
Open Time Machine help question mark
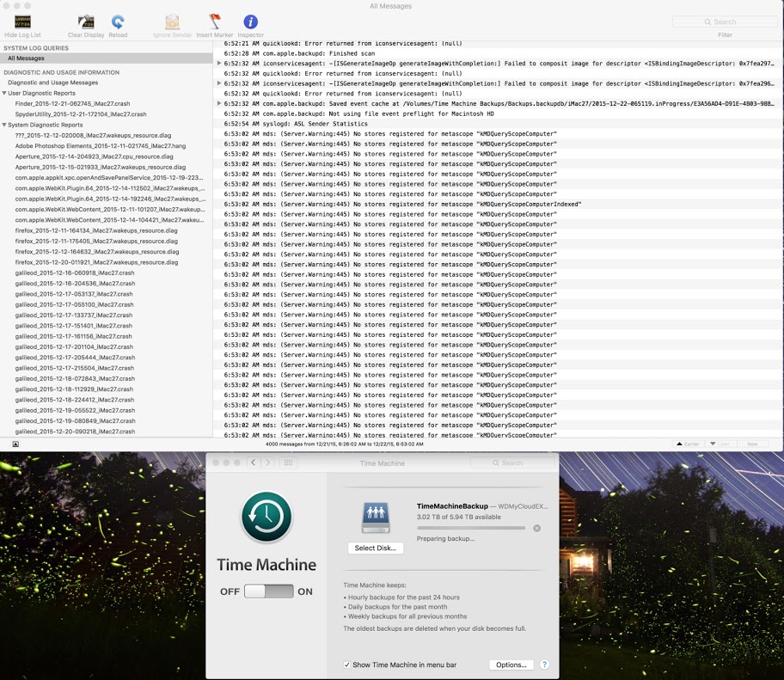(544, 665)
